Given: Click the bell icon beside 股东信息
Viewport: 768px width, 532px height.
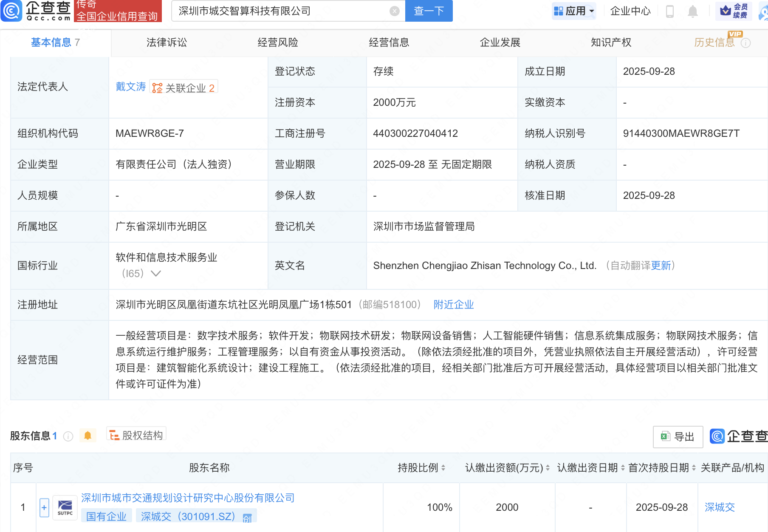Looking at the screenshot, I should pyautogui.click(x=88, y=436).
